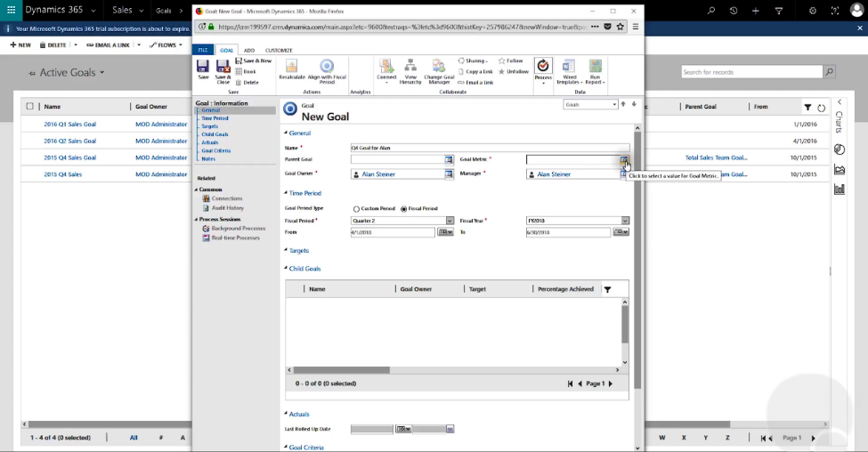Open the To date calendar picker
The width and height of the screenshot is (868, 452).
point(621,232)
